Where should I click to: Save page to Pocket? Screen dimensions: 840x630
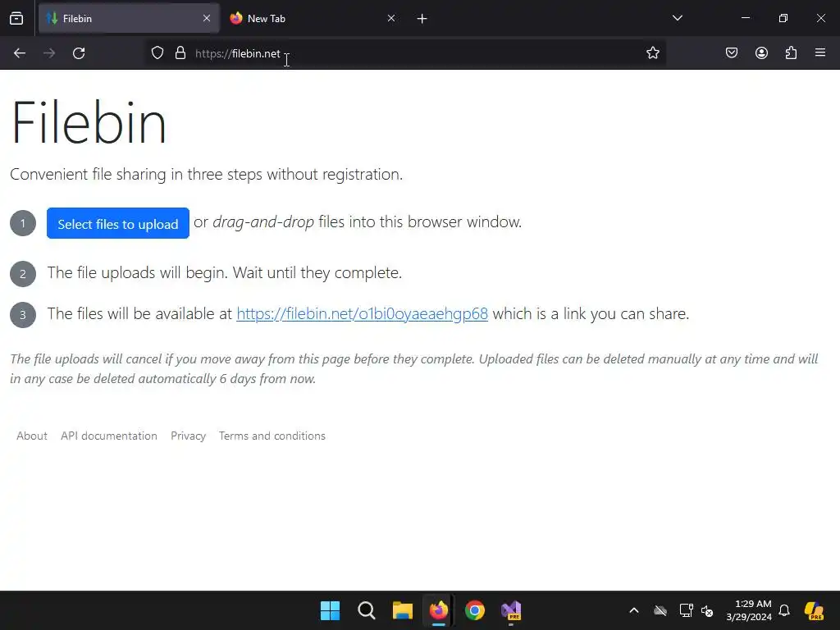[x=731, y=52]
